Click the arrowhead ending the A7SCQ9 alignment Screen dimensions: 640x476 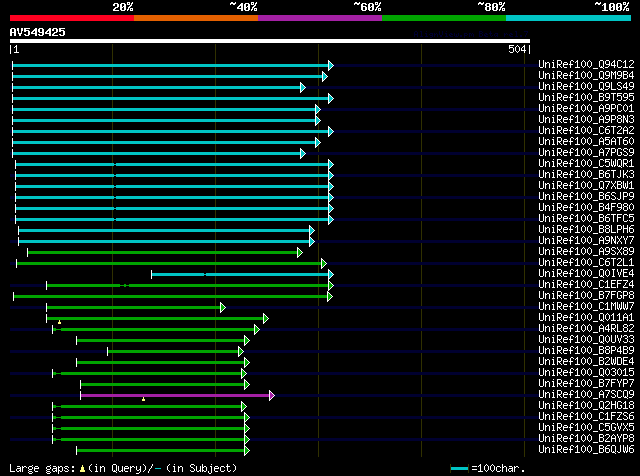(272, 395)
